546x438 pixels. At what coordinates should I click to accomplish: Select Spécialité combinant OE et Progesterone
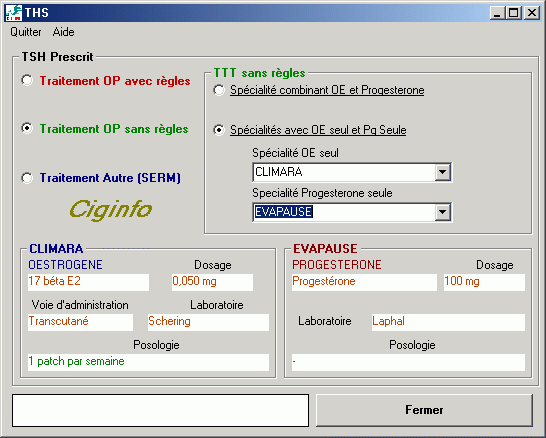pyautogui.click(x=219, y=90)
